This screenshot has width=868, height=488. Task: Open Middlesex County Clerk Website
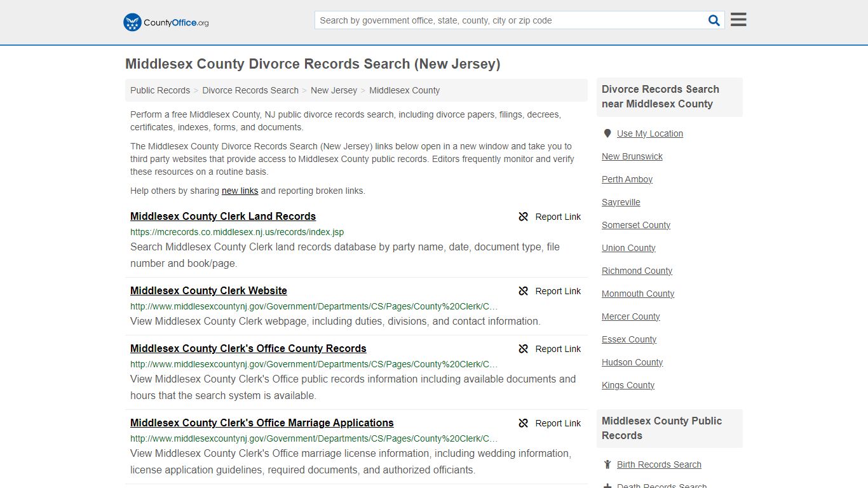208,290
